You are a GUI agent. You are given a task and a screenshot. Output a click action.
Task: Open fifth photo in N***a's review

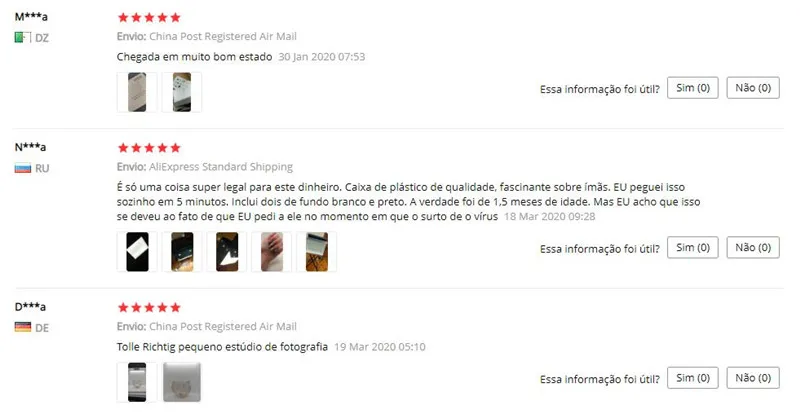point(316,252)
